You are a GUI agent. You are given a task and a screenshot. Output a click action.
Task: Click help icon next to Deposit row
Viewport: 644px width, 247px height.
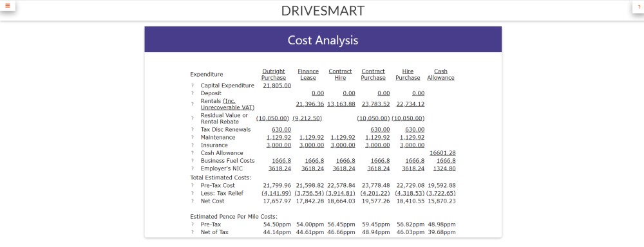click(x=192, y=93)
